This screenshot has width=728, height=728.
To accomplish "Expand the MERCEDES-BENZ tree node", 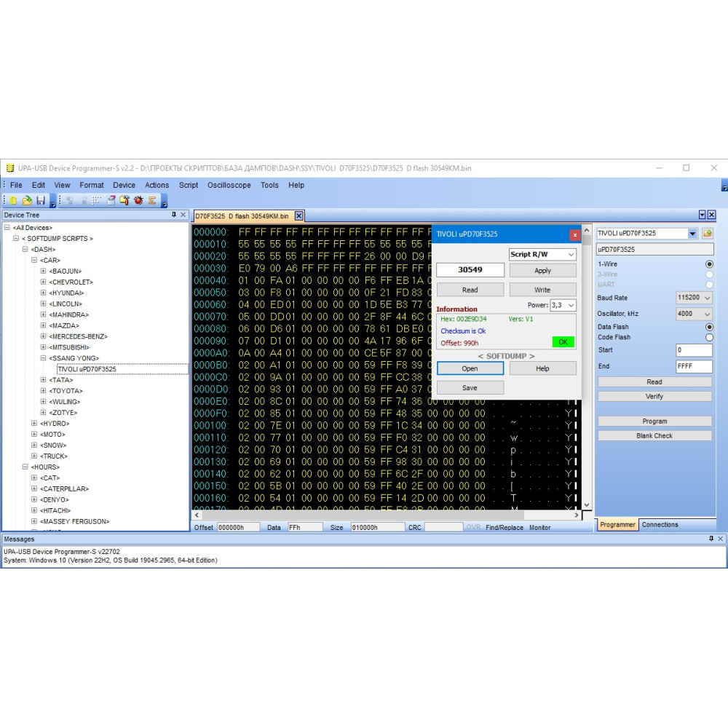I will pos(43,336).
